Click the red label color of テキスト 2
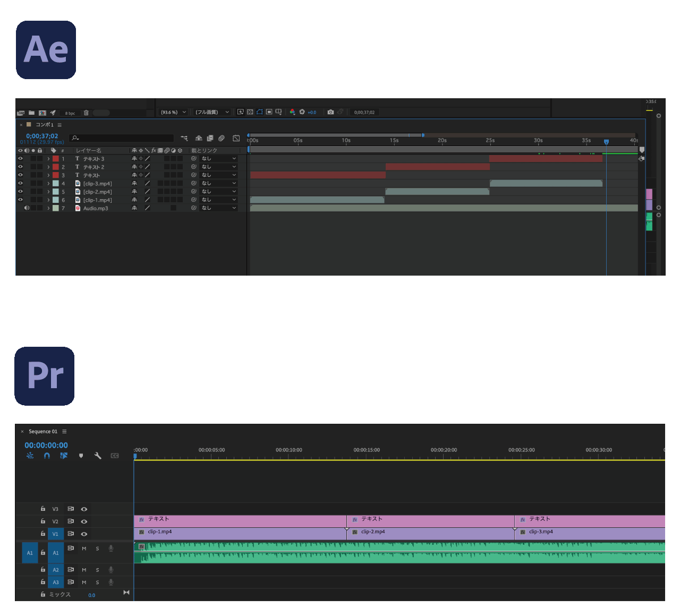 click(56, 167)
